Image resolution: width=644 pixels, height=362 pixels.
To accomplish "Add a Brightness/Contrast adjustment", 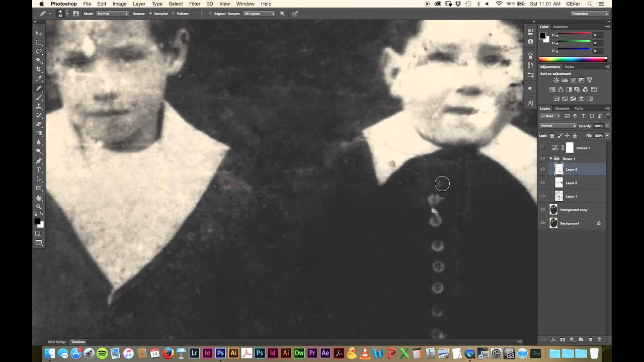I will tap(556, 80).
